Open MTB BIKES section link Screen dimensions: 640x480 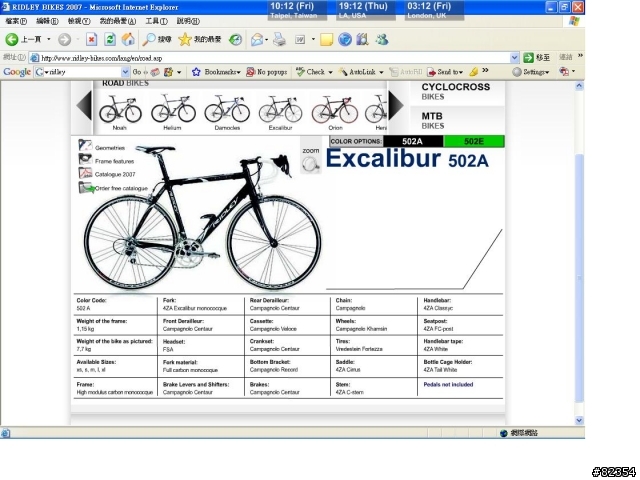(x=433, y=121)
